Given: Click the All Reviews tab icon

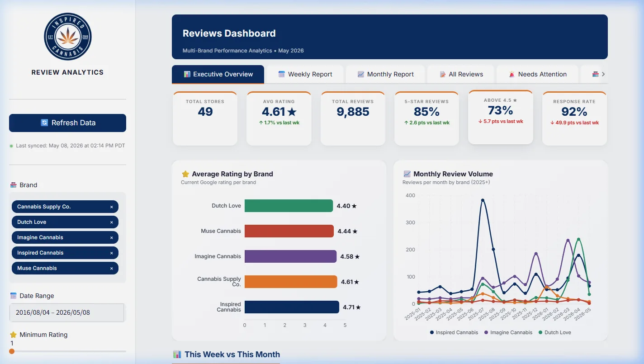Looking at the screenshot, I should tap(443, 74).
